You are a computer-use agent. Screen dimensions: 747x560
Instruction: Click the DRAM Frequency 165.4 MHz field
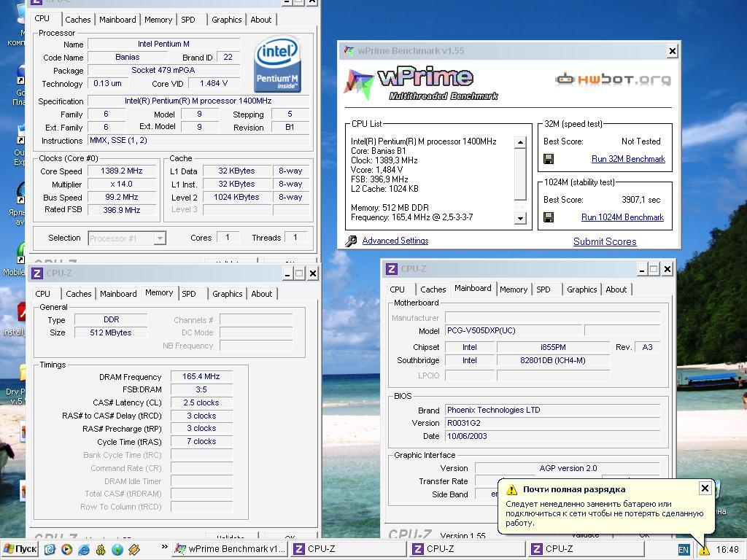(x=201, y=377)
